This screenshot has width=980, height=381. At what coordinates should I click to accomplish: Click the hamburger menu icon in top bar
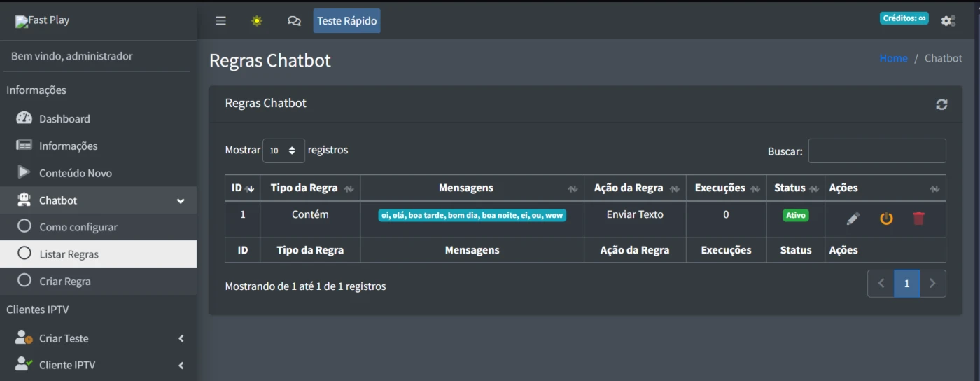point(220,21)
